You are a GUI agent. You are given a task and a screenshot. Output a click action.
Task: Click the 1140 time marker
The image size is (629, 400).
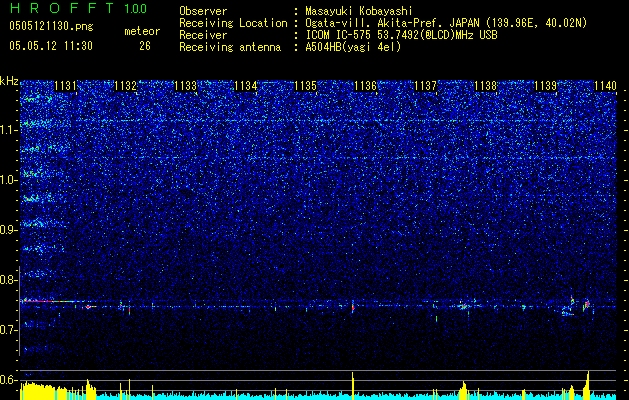click(605, 85)
